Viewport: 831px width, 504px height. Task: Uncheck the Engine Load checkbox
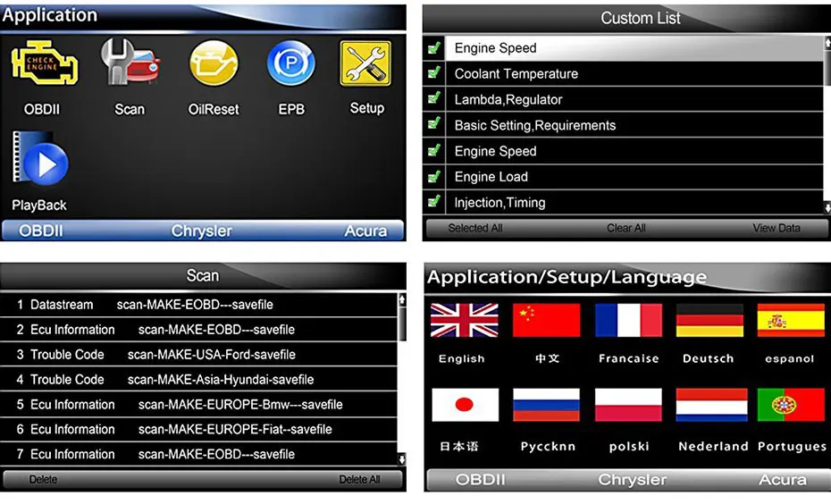click(434, 176)
